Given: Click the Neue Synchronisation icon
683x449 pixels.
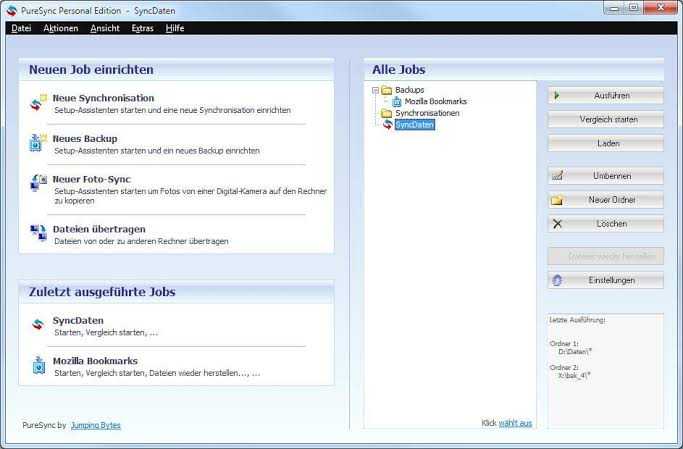Looking at the screenshot, I should click(x=38, y=103).
